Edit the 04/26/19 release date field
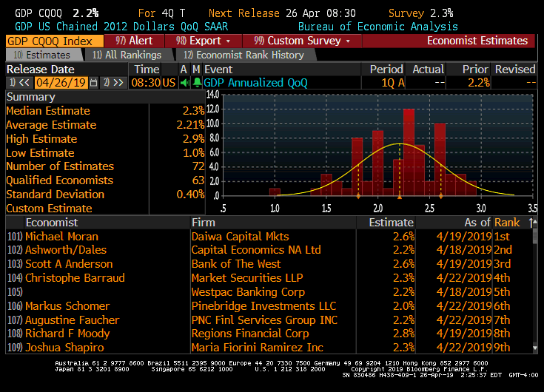 pos(61,83)
